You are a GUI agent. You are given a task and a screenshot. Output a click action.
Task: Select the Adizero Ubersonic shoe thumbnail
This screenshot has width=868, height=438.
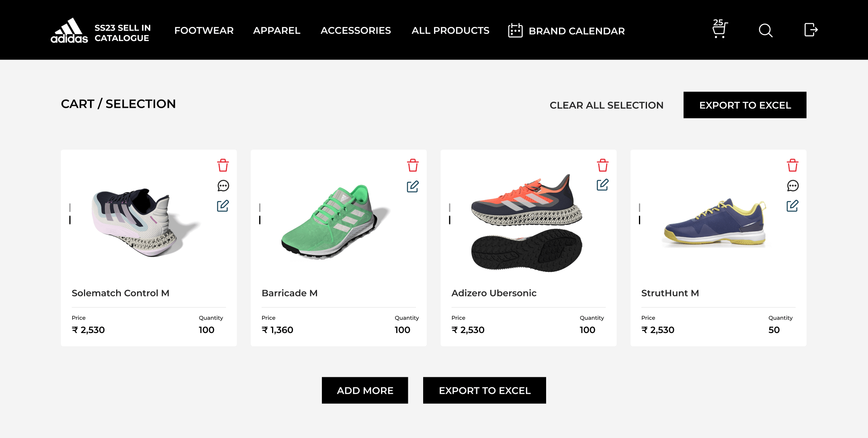tap(526, 223)
